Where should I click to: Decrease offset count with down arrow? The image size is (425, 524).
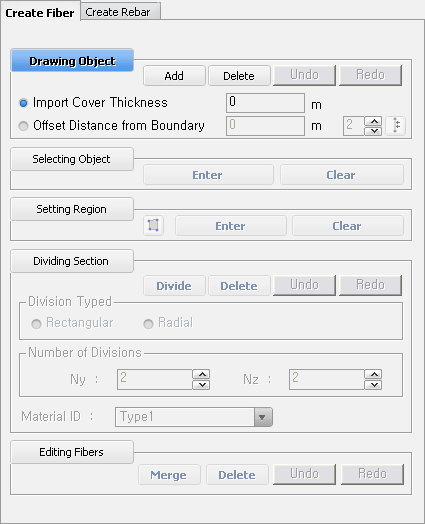374,131
